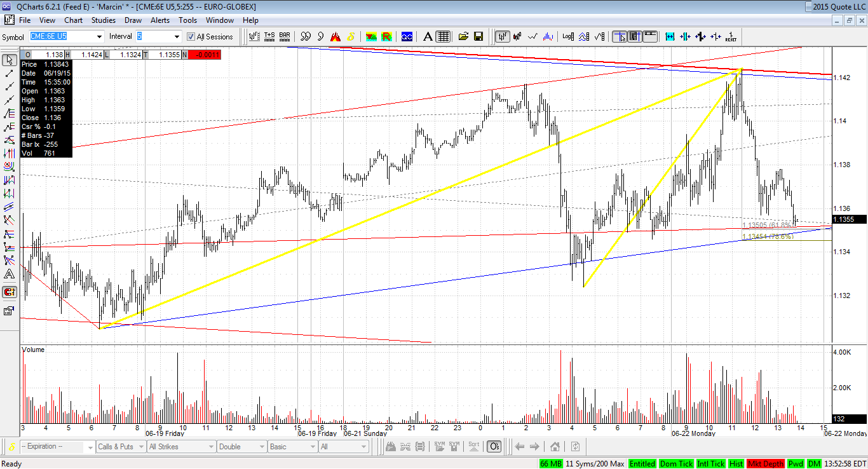Click the Mkt Depth status indicator

[766, 464]
